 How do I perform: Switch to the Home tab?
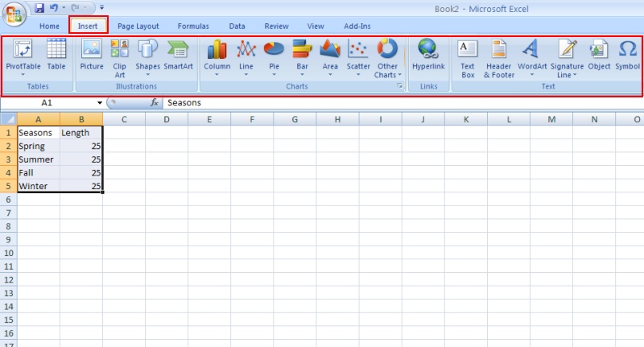pyautogui.click(x=49, y=26)
